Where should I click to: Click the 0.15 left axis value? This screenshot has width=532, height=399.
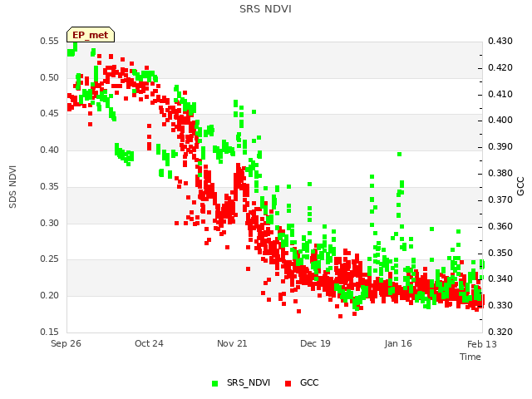point(50,332)
